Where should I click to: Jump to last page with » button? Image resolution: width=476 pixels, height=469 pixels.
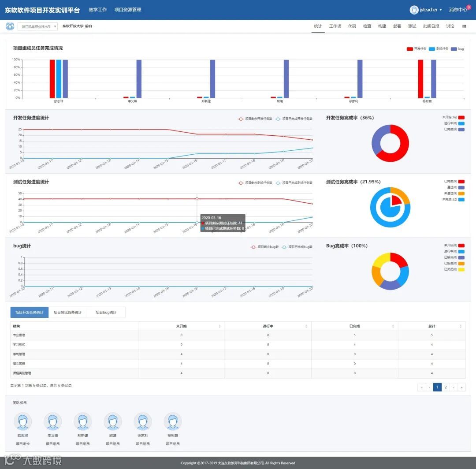tap(462, 387)
